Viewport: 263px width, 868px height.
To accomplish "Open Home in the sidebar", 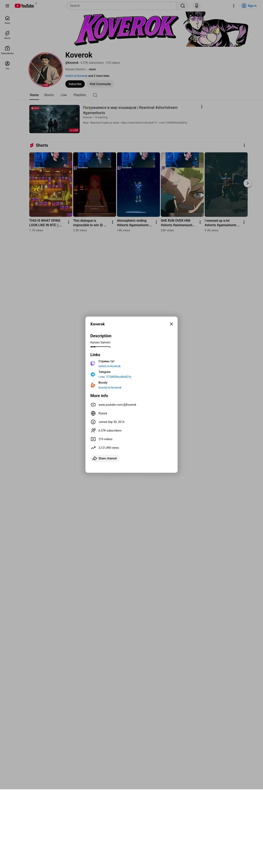I will pyautogui.click(x=7, y=20).
